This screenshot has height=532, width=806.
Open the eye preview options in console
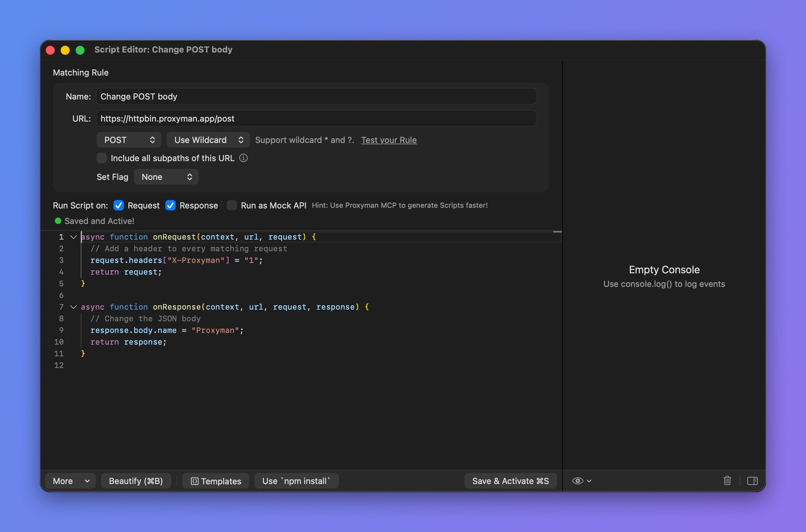[x=581, y=481]
